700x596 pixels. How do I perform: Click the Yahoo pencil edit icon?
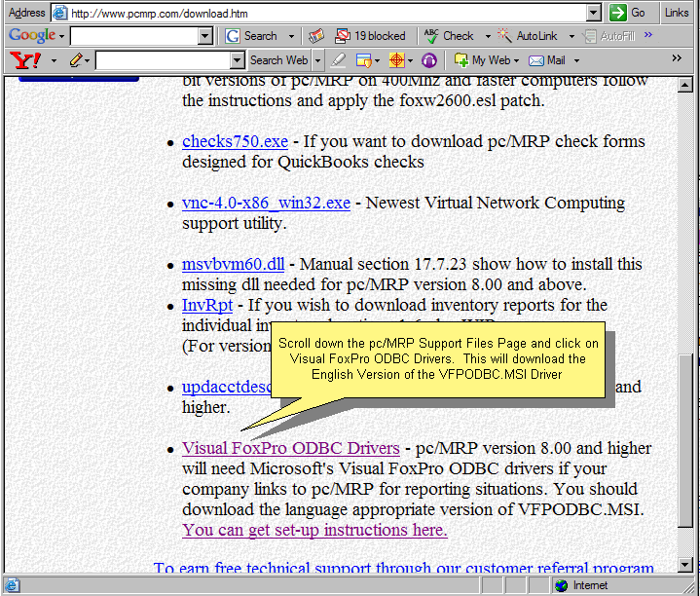tap(76, 59)
